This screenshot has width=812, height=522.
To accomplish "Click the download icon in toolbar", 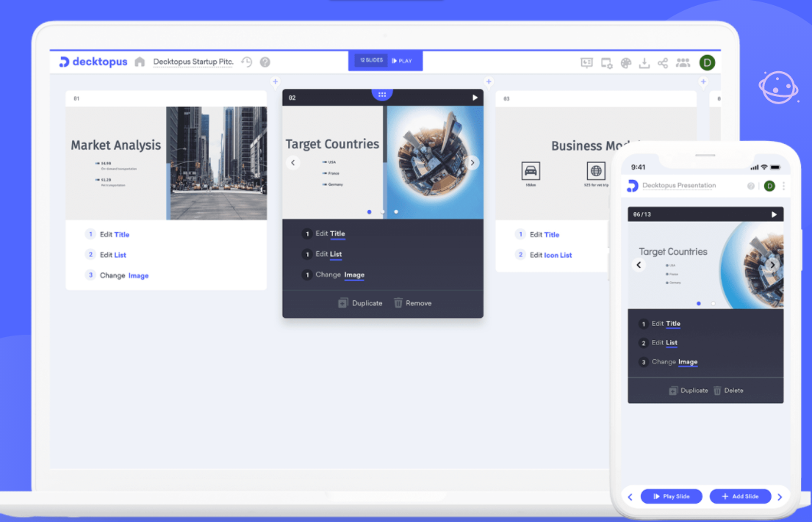I will [x=644, y=63].
